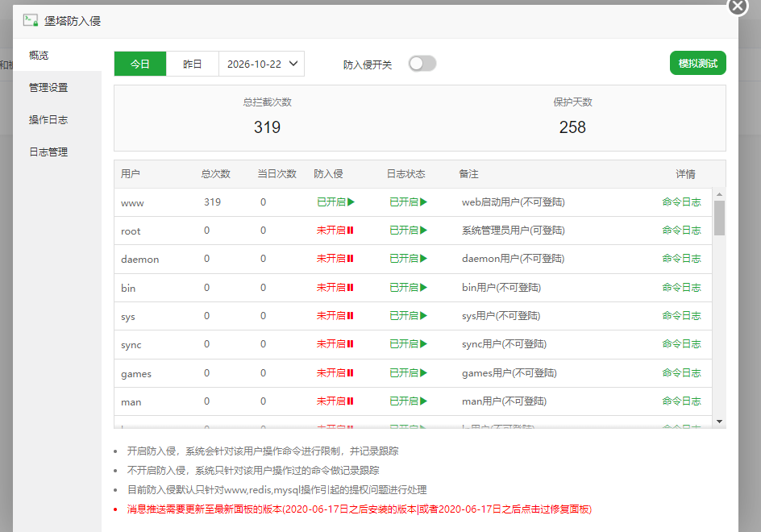This screenshot has height=532, width=761.
Task: Click the red 消息推送 notice text
Action: click(360, 509)
